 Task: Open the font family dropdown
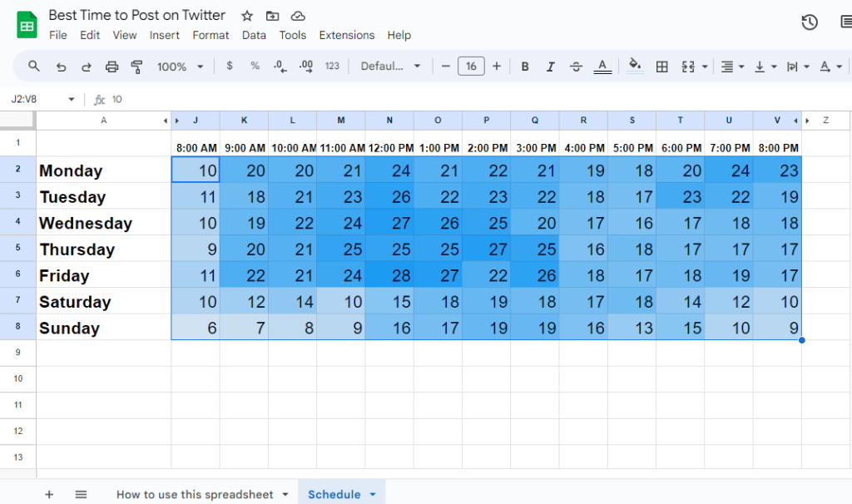coord(391,67)
